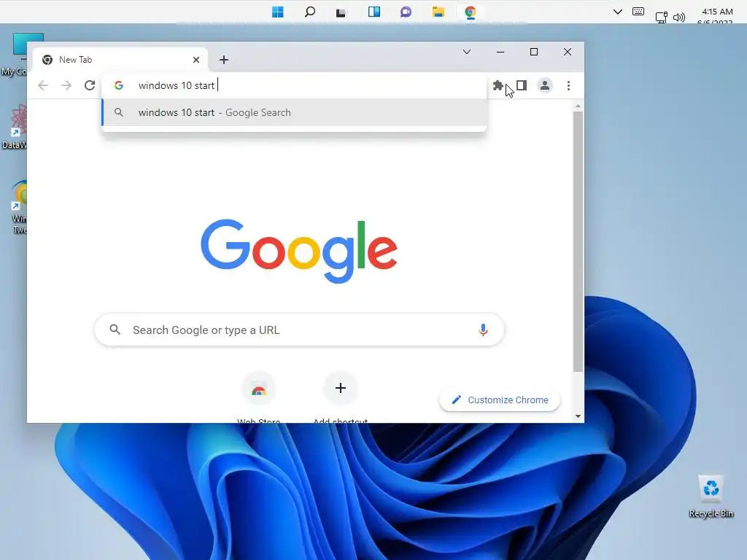Click the Chrome icon on the taskbar
This screenshot has height=560, width=747.
coord(471,12)
